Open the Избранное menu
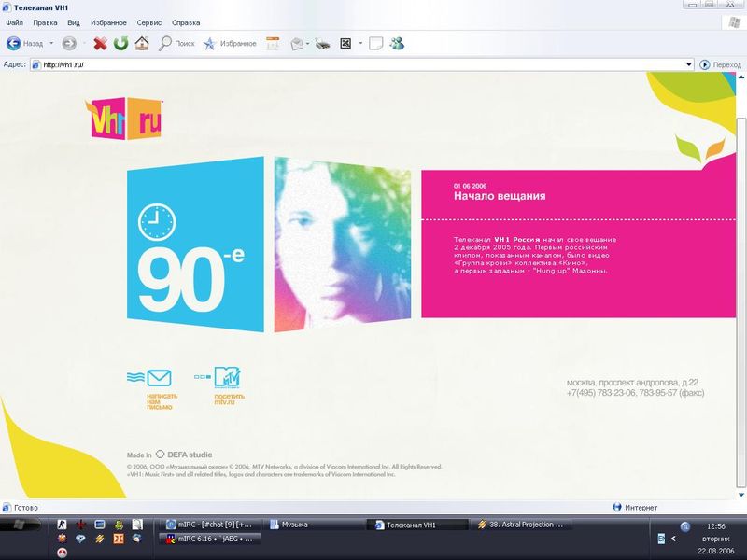Viewport: 747px width, 560px height. (x=108, y=22)
